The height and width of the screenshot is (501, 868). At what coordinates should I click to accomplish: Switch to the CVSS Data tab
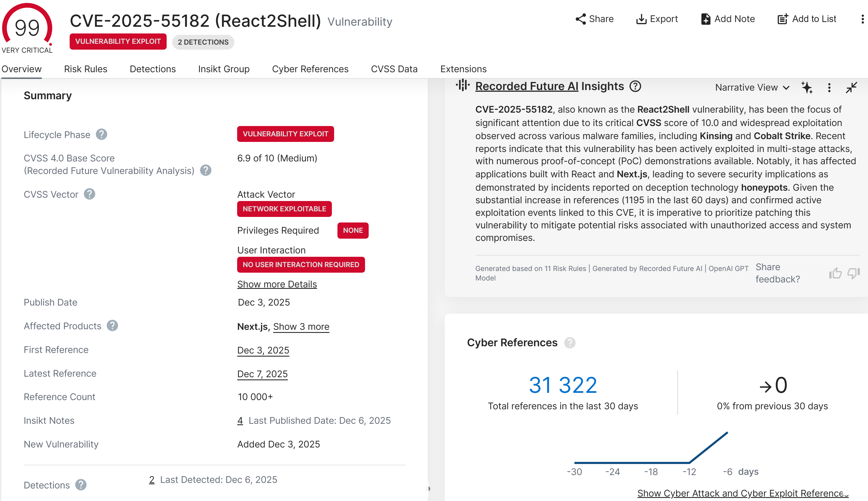point(394,69)
